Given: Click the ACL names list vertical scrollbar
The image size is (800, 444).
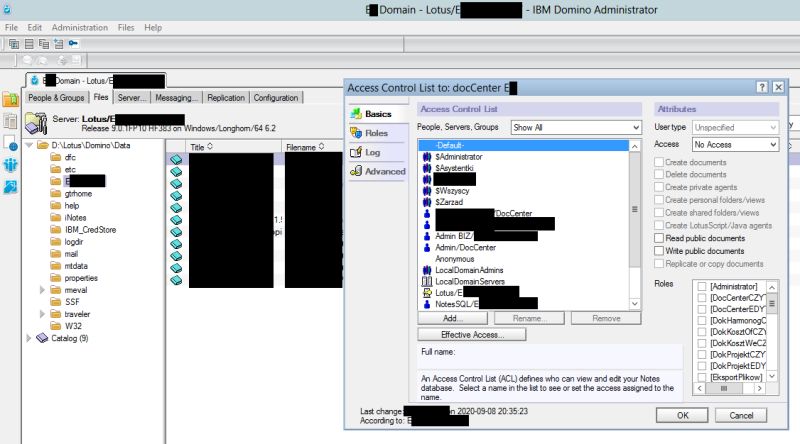Looking at the screenshot, I should pyautogui.click(x=635, y=225).
